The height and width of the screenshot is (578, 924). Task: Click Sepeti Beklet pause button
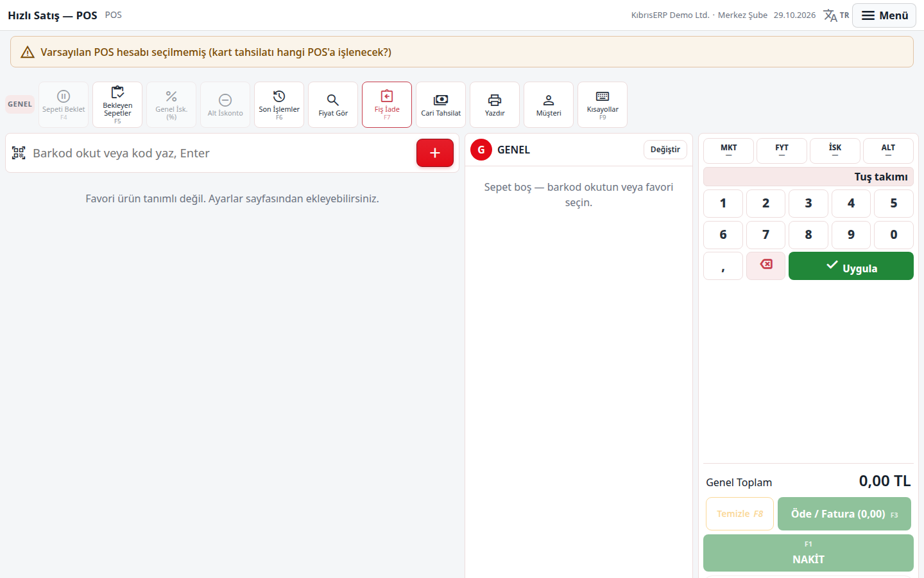(x=64, y=105)
